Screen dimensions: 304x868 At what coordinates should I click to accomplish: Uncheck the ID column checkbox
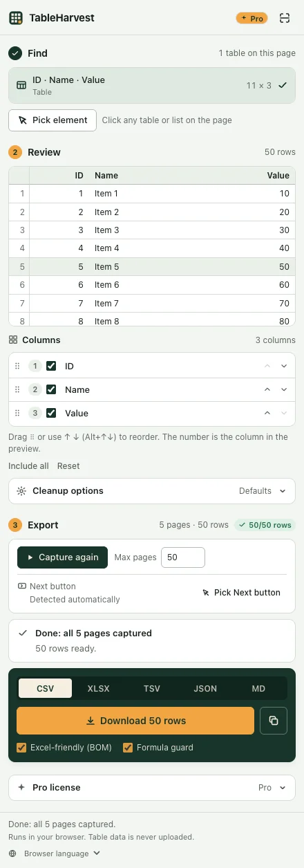point(51,367)
